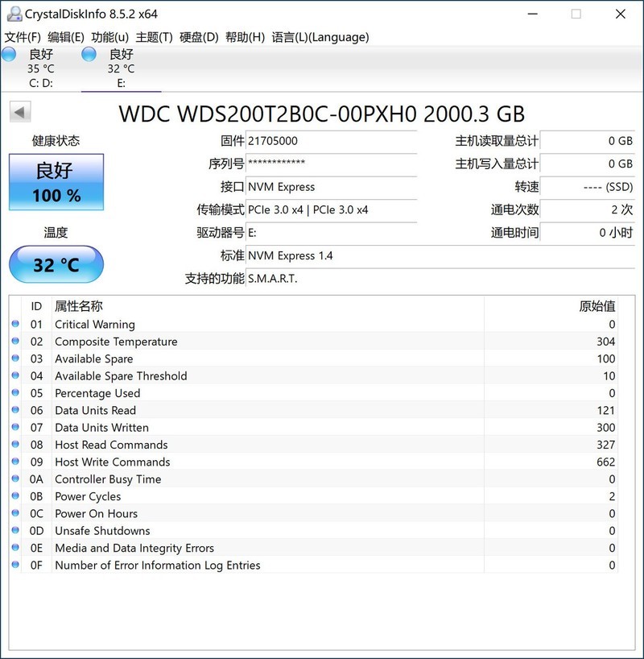Click the health icon above E: drive

click(x=87, y=53)
